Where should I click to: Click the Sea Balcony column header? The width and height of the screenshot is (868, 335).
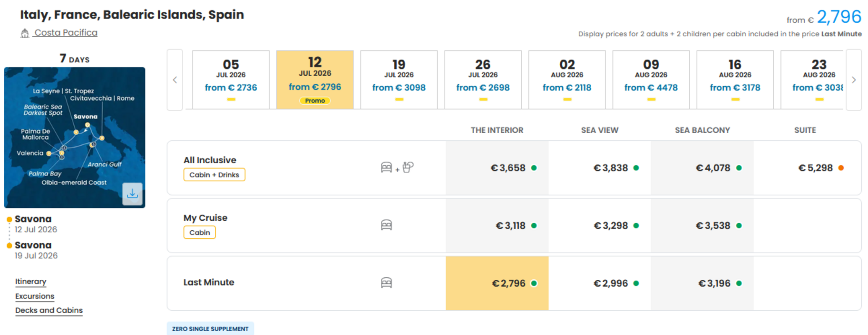pyautogui.click(x=702, y=130)
